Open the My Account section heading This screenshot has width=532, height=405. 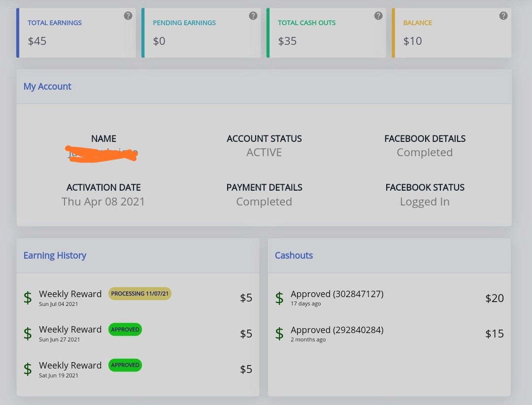[x=47, y=86]
